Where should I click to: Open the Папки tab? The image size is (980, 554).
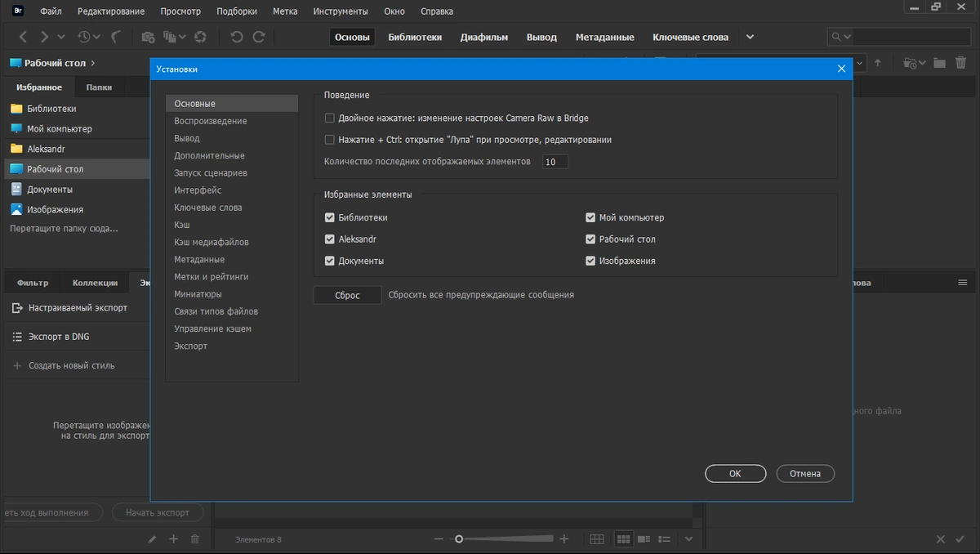[100, 87]
